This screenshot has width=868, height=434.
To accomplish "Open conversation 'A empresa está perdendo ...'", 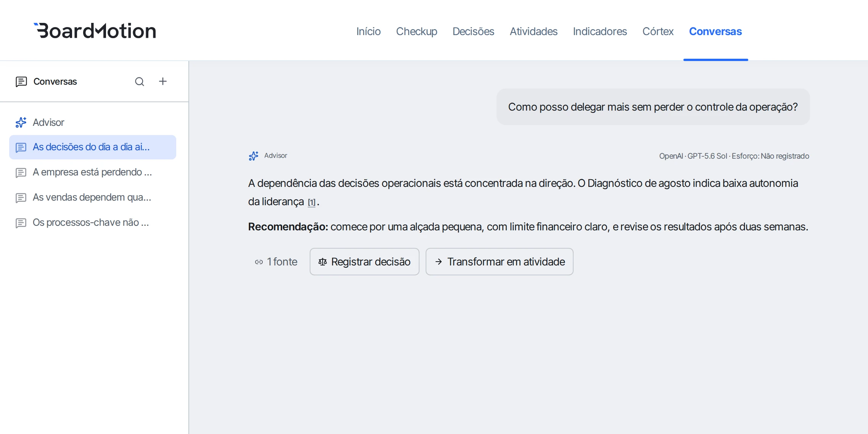I will pyautogui.click(x=93, y=172).
